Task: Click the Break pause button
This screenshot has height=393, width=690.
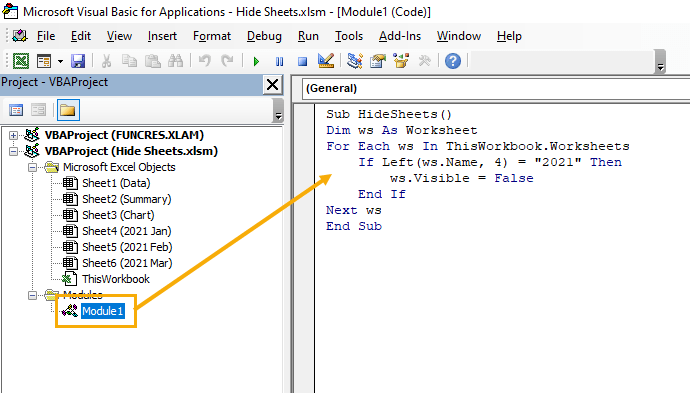Action: 279,61
